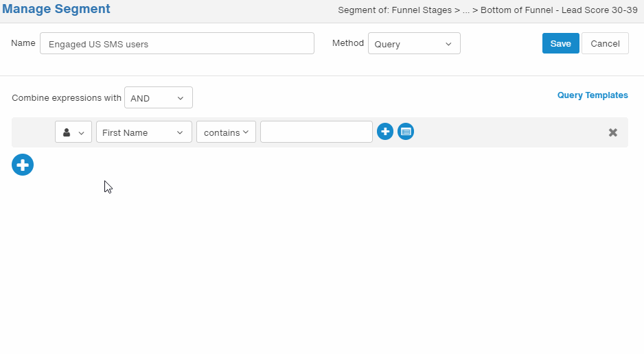Viewport: 644px width, 354px height.
Task: Open the Method Query dropdown
Action: pyautogui.click(x=414, y=43)
